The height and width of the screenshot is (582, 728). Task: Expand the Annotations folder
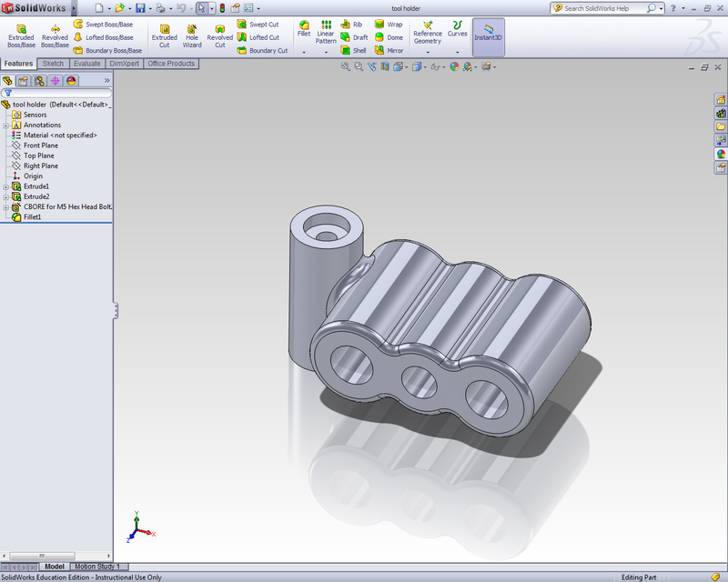tap(6, 124)
